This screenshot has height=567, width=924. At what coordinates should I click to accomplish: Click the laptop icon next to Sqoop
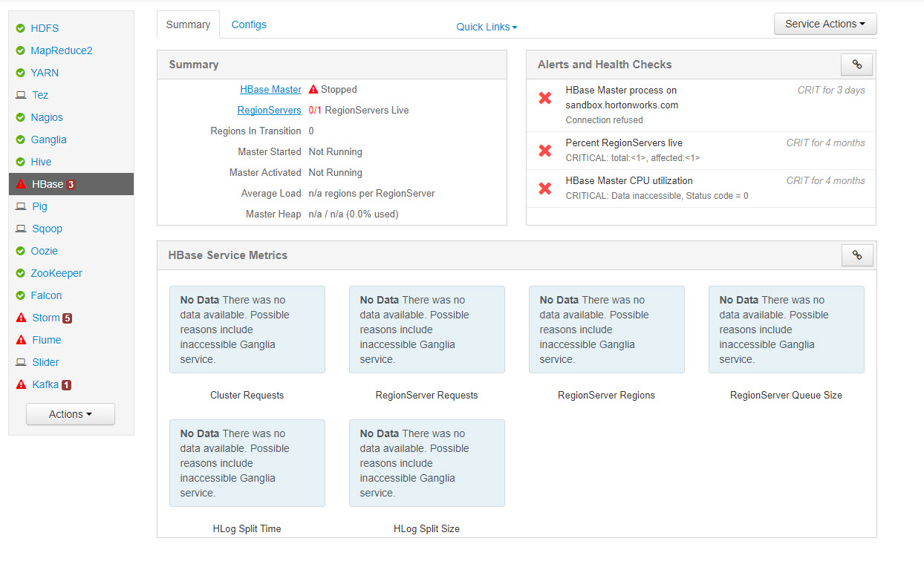(x=21, y=229)
